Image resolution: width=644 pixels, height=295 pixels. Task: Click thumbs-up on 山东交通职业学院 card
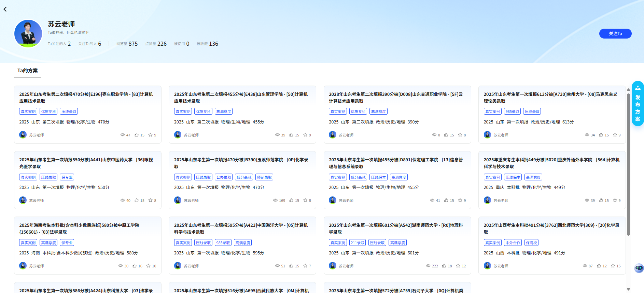tap(446, 135)
